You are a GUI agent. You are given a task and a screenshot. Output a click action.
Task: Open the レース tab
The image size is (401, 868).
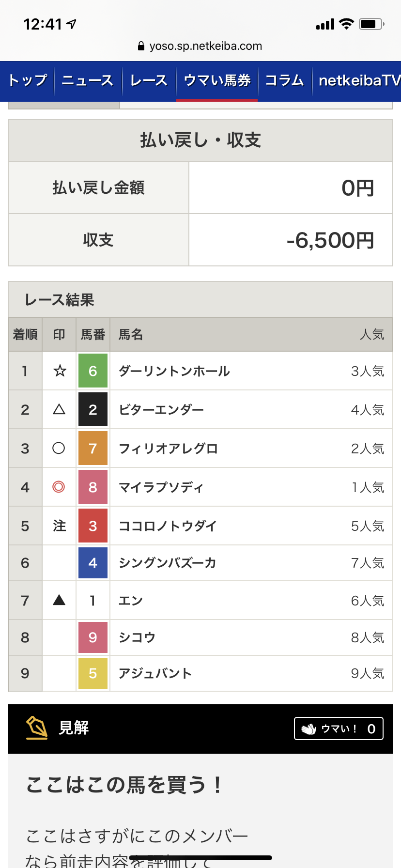point(149,80)
